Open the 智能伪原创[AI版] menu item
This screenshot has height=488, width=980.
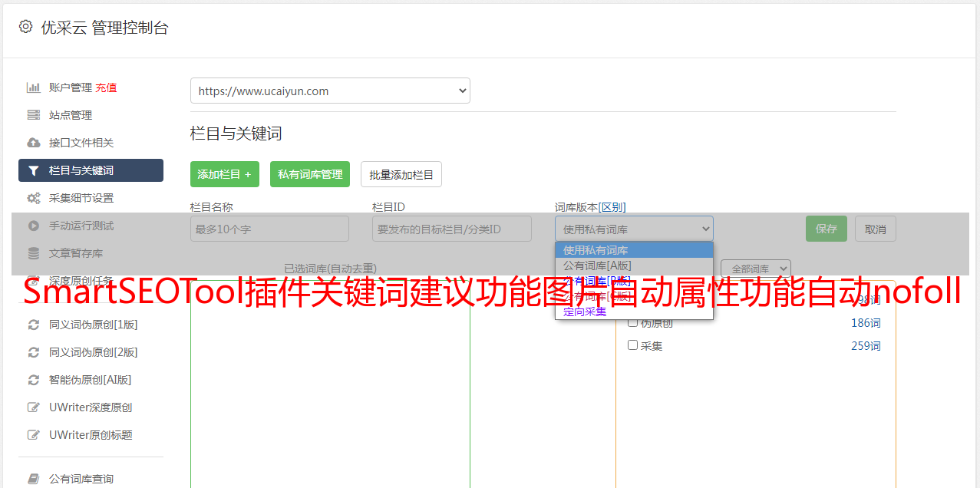91,380
